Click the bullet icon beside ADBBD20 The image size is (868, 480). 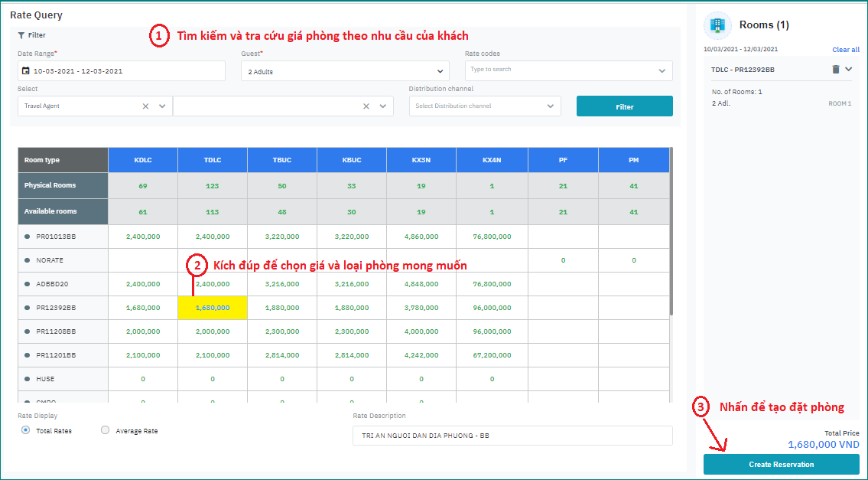tap(28, 284)
